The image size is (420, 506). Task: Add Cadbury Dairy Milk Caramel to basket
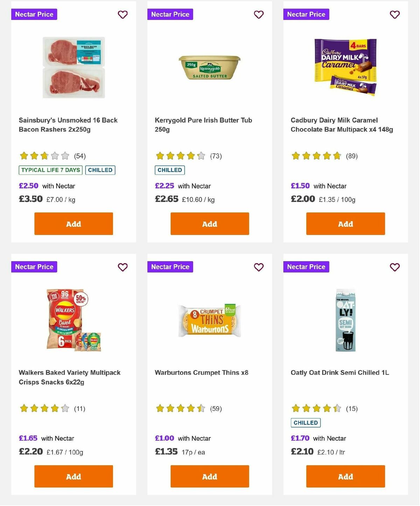point(345,224)
